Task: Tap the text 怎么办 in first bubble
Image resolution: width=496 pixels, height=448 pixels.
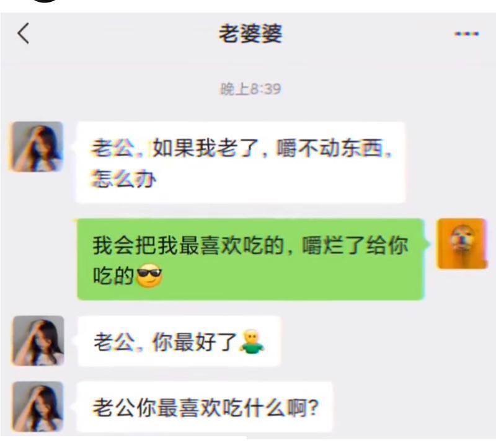Action: 123,178
